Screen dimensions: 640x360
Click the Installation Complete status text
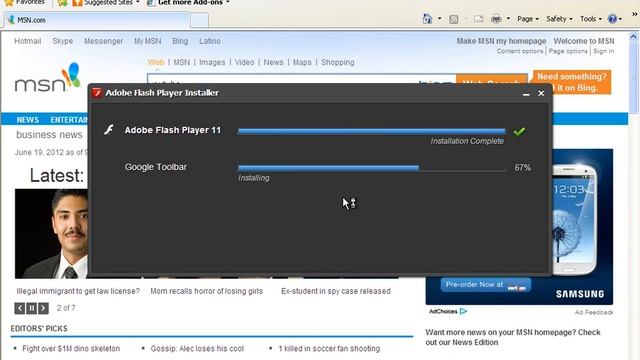[467, 141]
